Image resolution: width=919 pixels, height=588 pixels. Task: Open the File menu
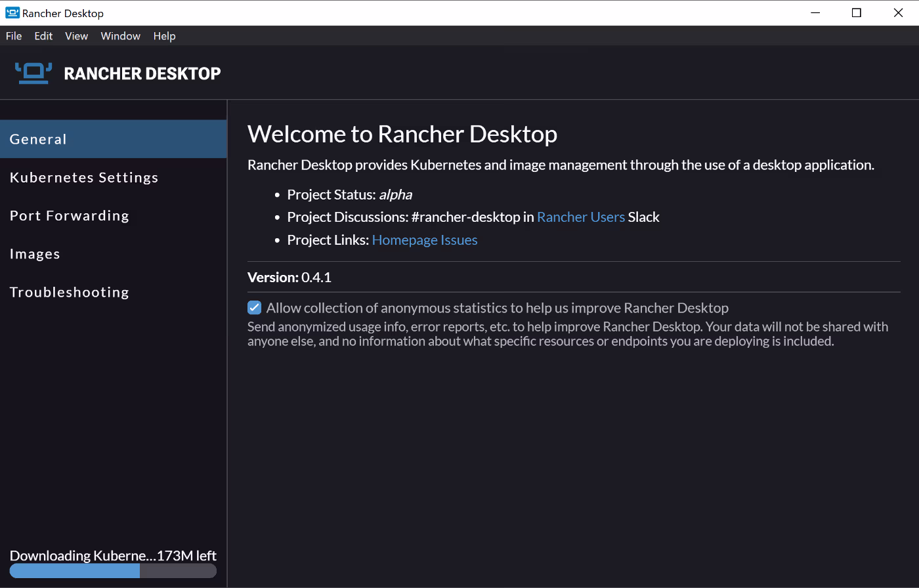[13, 36]
